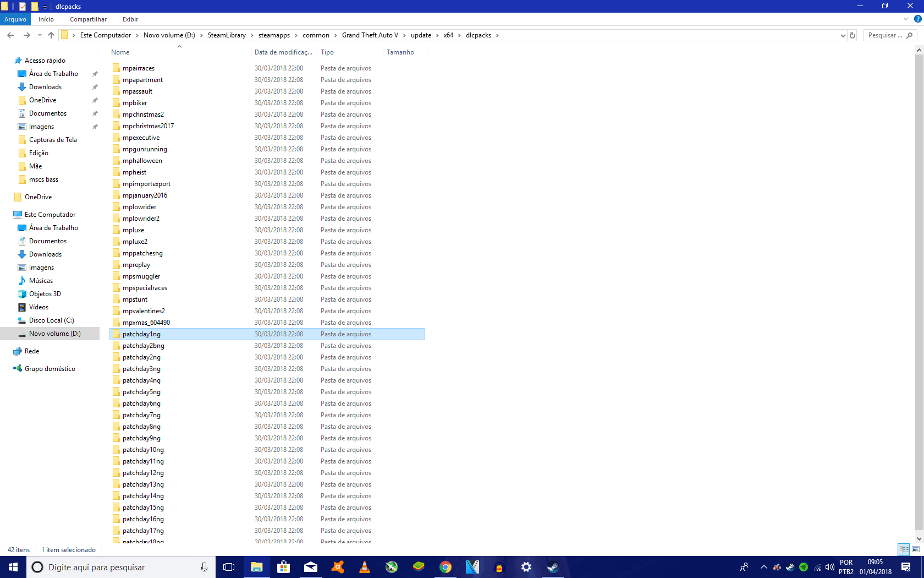Viewport: 924px width, 578px height.
Task: Select mscs bass folder in sidebar
Action: click(43, 179)
